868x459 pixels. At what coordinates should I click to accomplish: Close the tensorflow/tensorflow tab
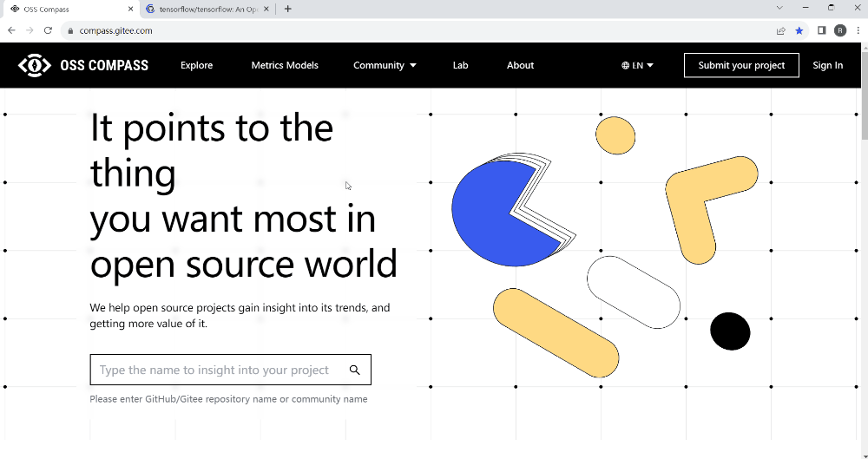266,9
